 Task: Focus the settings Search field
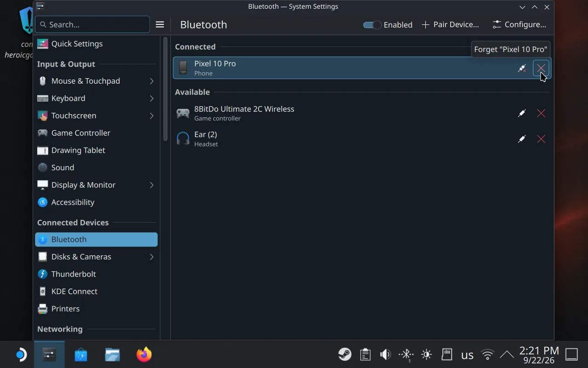click(x=92, y=24)
